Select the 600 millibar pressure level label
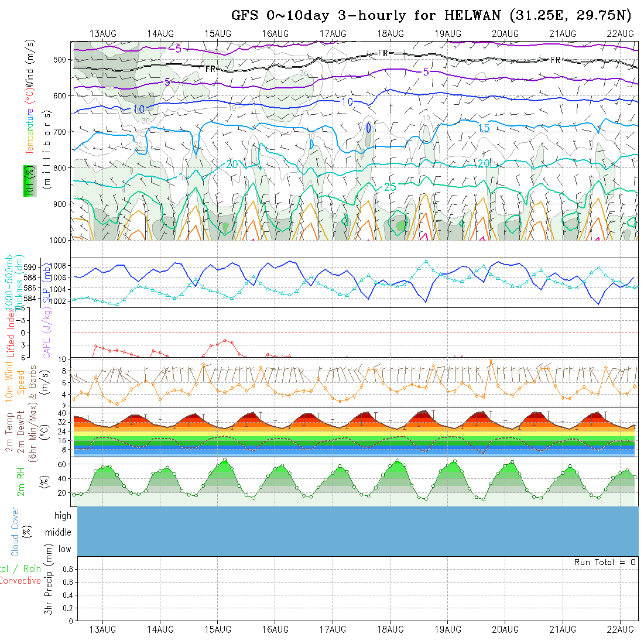This screenshot has height=644, width=644. 60,96
